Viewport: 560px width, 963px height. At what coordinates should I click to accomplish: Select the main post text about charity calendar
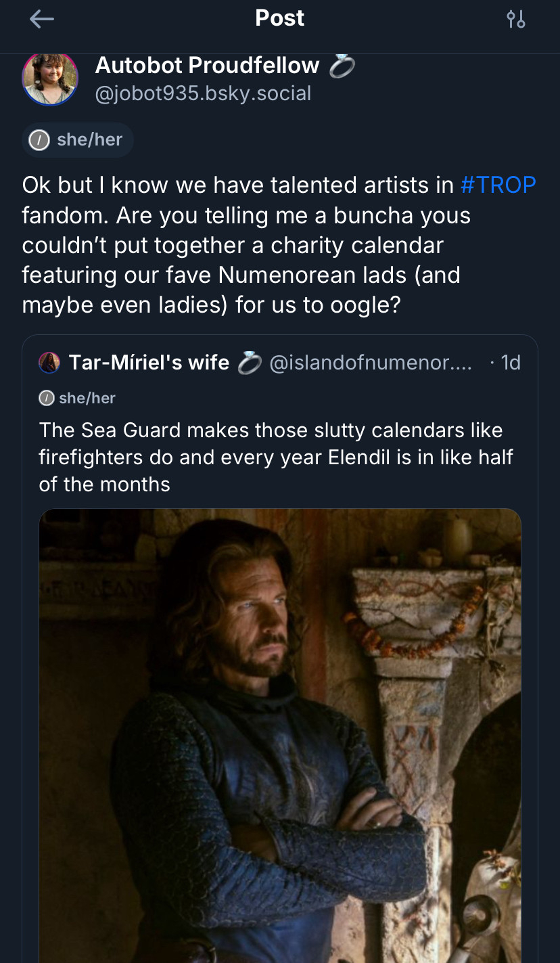pos(271,245)
